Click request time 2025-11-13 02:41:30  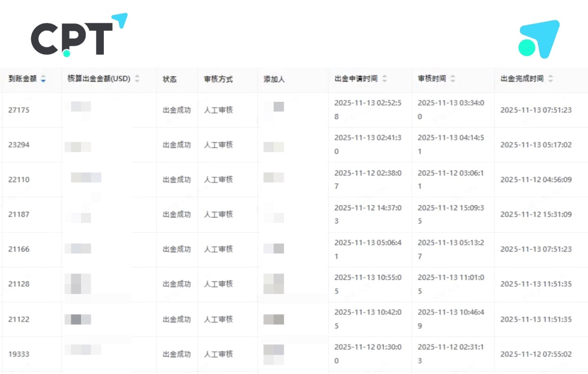click(368, 144)
